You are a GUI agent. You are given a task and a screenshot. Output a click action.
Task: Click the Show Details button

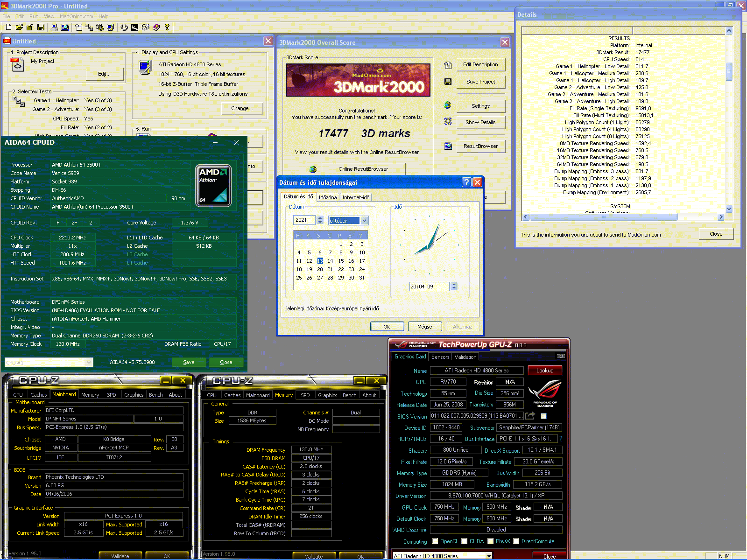pos(480,122)
